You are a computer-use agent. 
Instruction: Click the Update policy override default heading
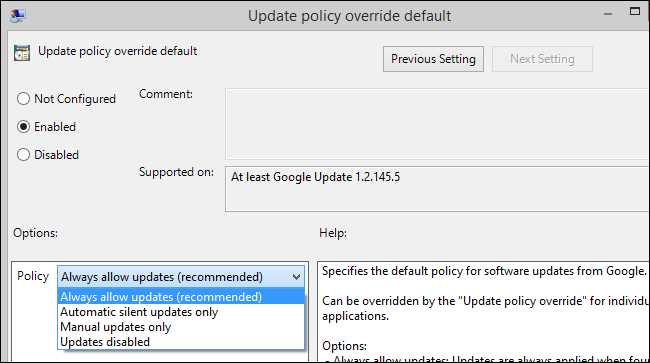[117, 51]
